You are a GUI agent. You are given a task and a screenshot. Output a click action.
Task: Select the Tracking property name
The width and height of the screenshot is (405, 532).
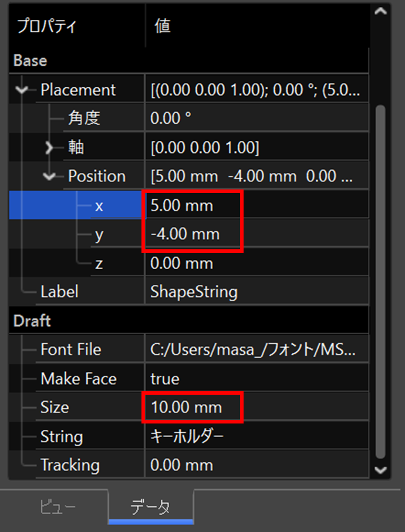[x=70, y=465]
